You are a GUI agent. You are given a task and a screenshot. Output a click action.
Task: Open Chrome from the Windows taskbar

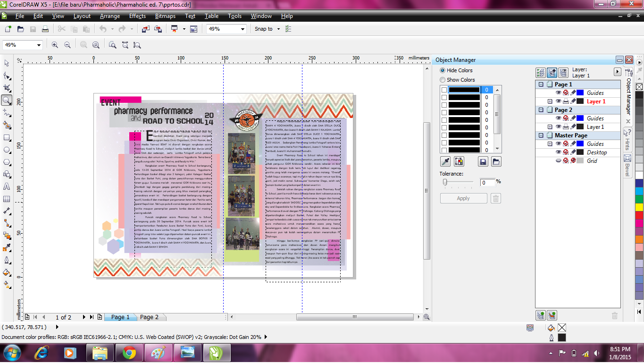coord(129,353)
